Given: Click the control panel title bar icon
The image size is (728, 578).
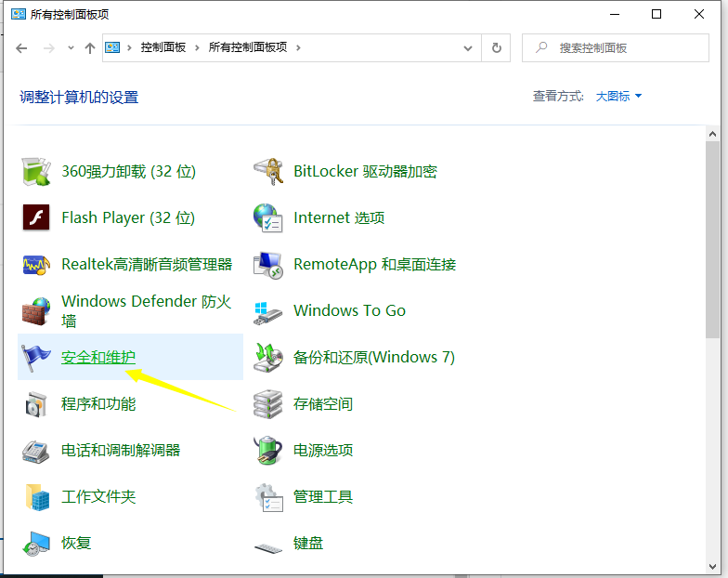Looking at the screenshot, I should pyautogui.click(x=19, y=14).
